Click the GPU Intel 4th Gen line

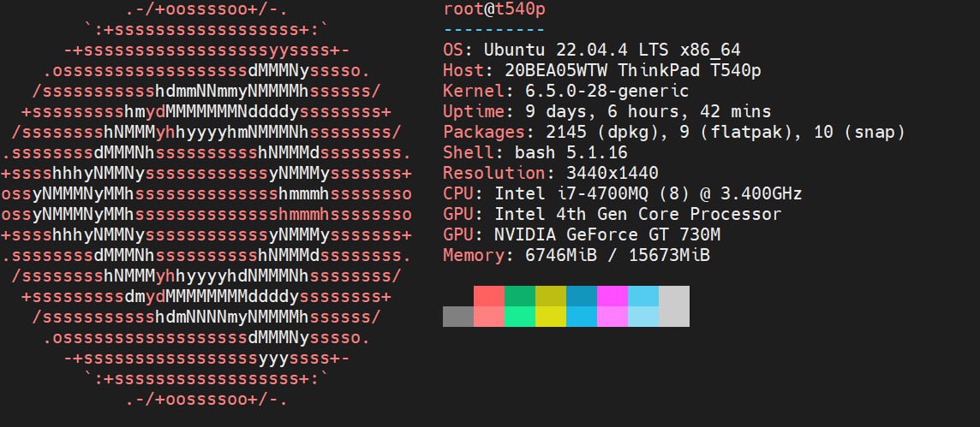click(612, 214)
